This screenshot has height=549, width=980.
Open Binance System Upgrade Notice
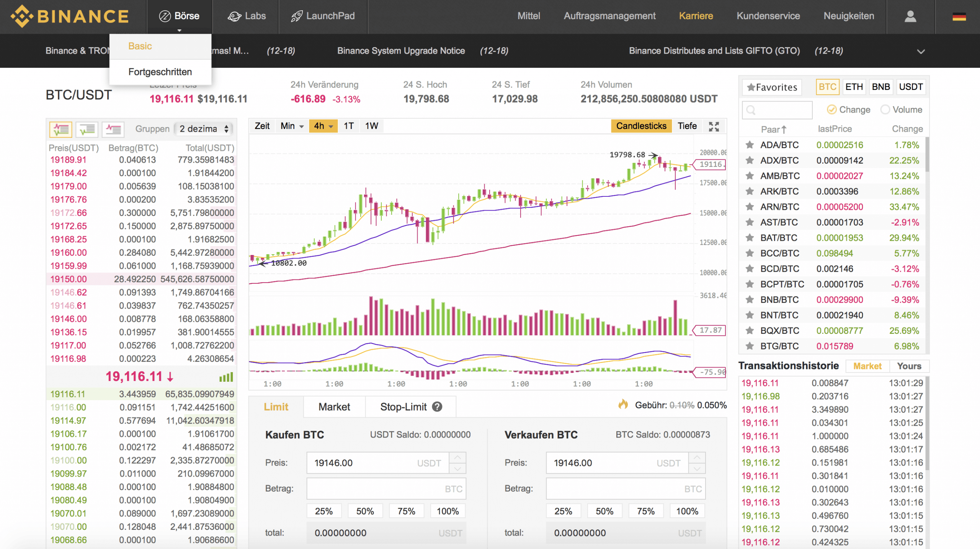[401, 51]
